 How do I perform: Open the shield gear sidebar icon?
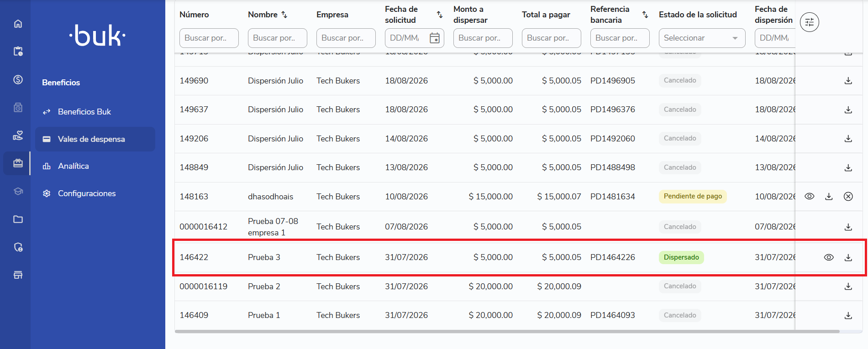click(x=18, y=247)
